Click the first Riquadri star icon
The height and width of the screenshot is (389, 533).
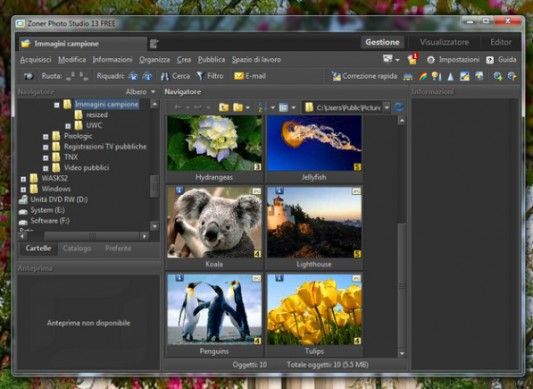coord(133,77)
